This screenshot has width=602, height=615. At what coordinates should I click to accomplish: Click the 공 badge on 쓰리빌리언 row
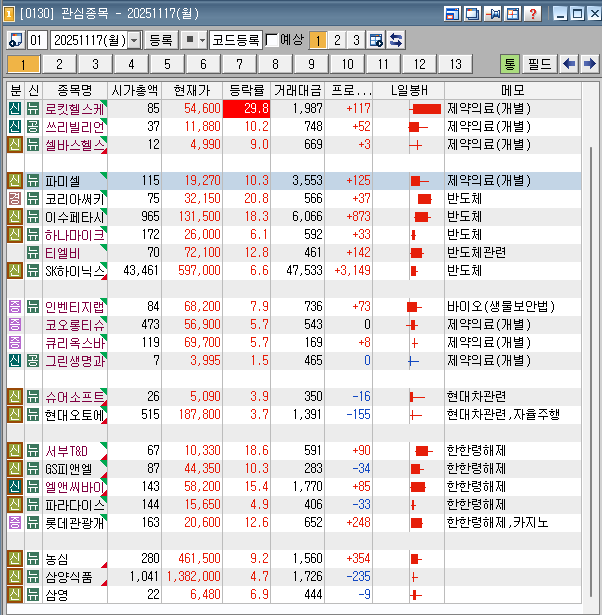tap(33, 127)
